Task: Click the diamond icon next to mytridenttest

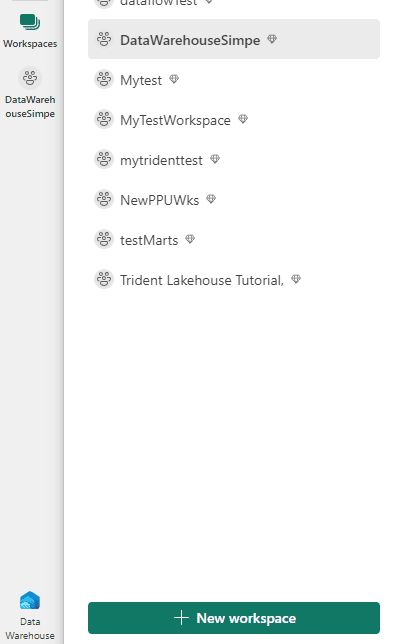Action: click(x=215, y=159)
